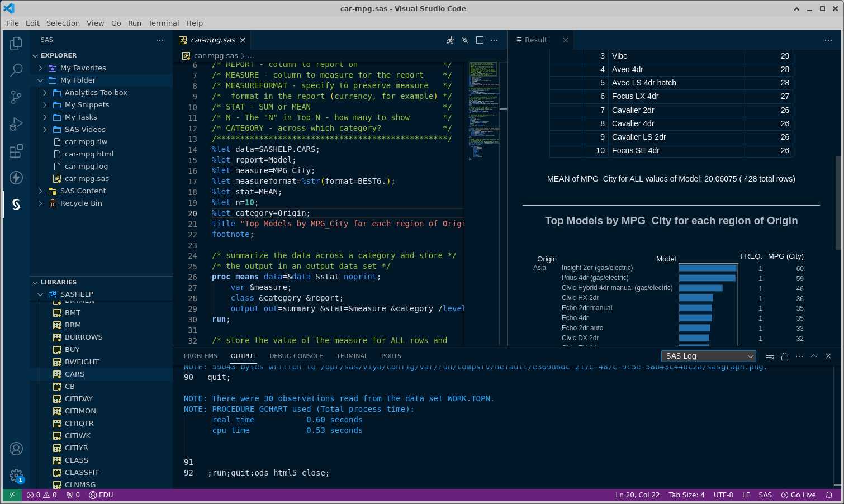Clear the output panel
This screenshot has width=844, height=504.
coord(770,356)
